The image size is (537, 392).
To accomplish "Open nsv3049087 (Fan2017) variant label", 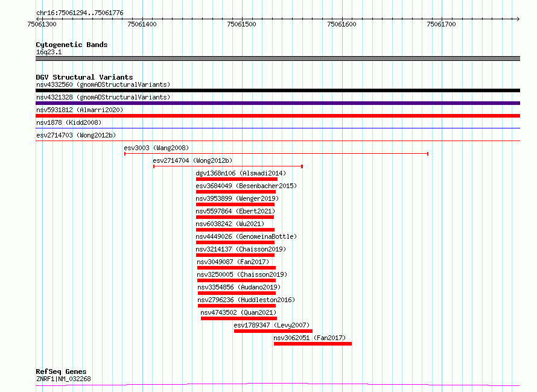I will pos(234,262).
